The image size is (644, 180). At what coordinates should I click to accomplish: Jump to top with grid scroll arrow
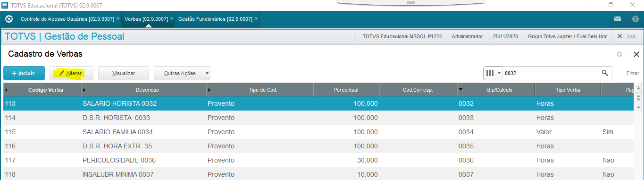tap(638, 88)
